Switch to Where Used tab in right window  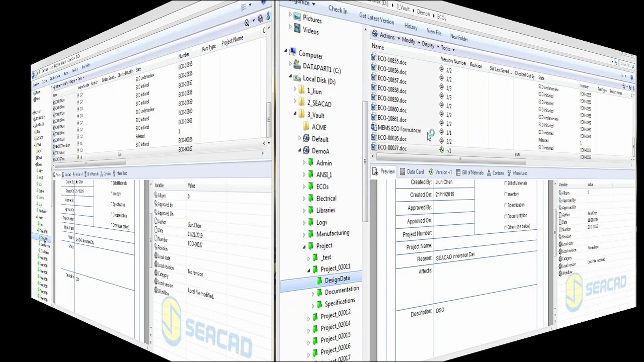click(x=517, y=173)
